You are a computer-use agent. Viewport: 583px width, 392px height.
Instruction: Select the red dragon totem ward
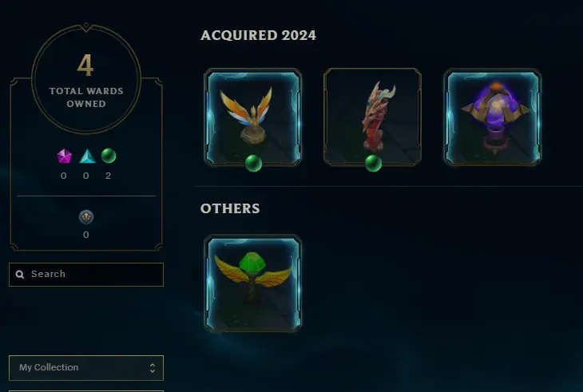tap(372, 117)
